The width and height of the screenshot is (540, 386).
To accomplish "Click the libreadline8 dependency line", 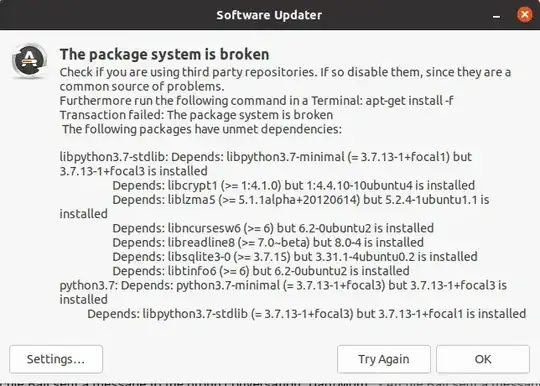I will point(268,243).
